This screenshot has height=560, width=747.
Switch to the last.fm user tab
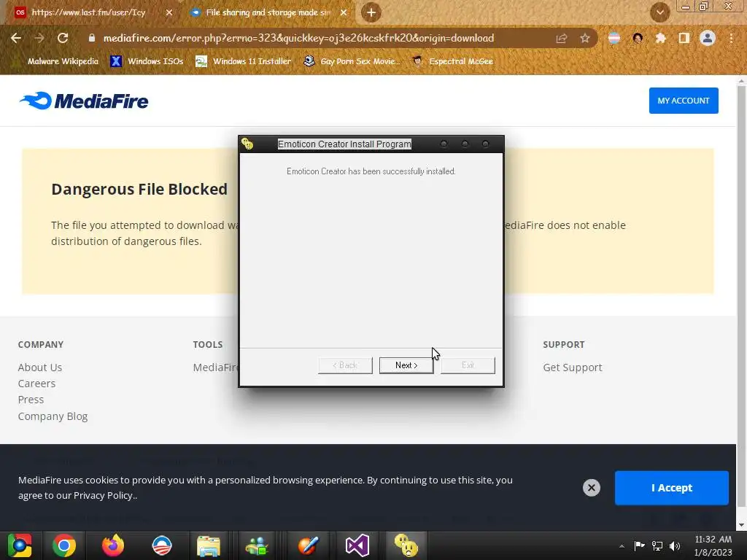click(88, 12)
